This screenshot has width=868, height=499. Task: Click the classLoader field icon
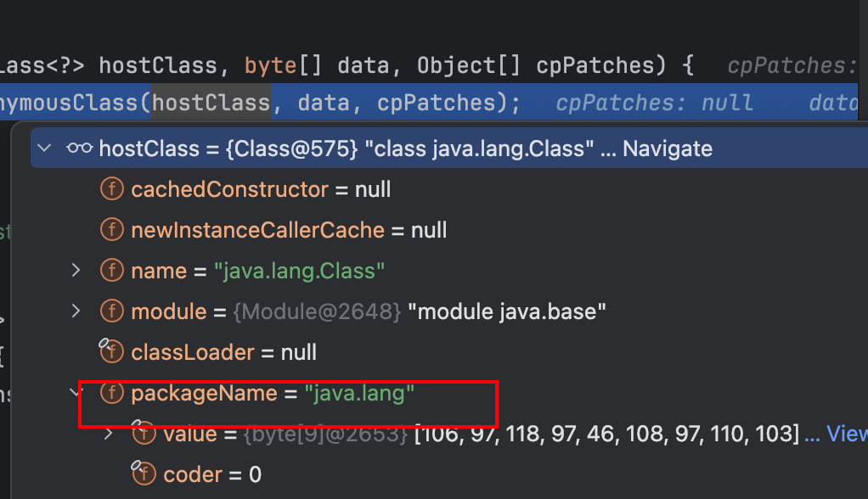coord(111,351)
